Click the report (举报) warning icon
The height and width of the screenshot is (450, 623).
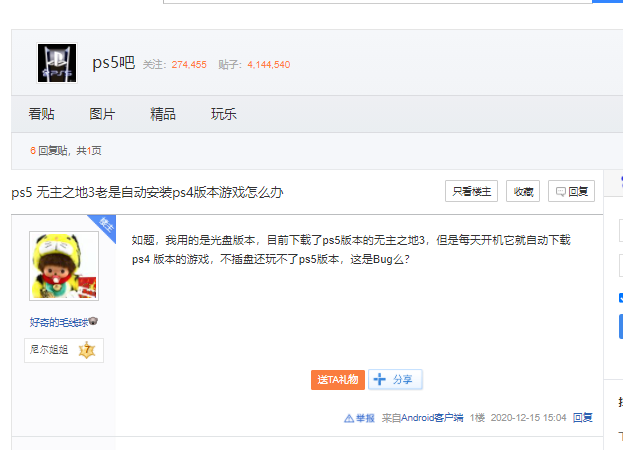(x=349, y=418)
